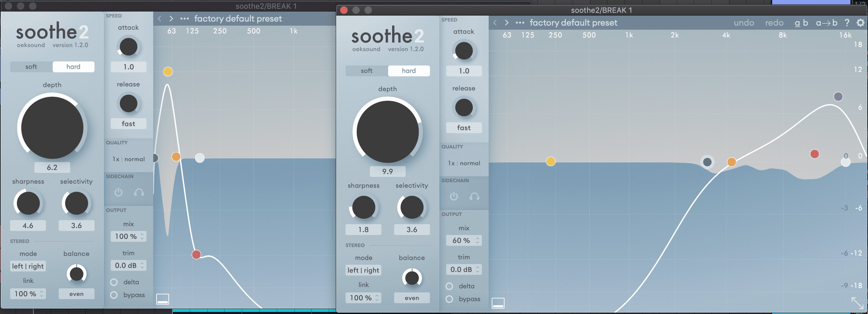Open help question mark in right window

(x=847, y=23)
